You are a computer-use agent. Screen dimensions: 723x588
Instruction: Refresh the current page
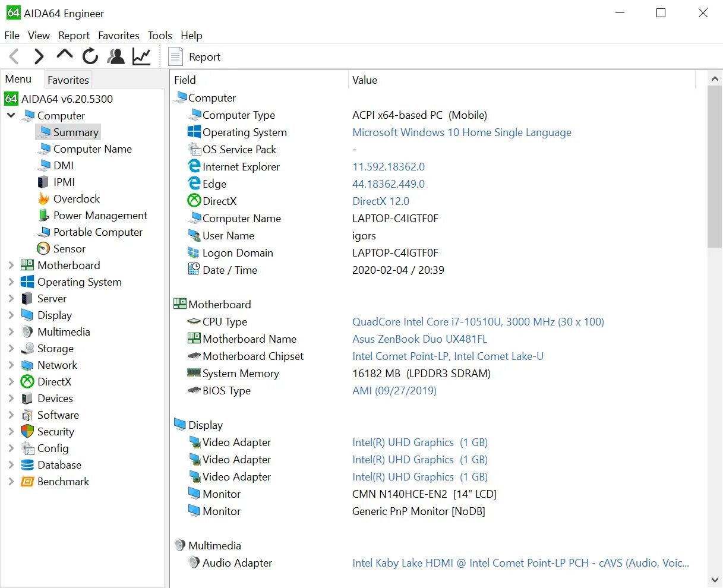click(90, 56)
